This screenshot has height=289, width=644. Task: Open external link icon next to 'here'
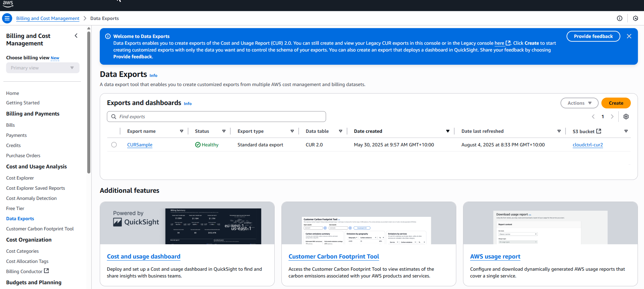pos(508,43)
